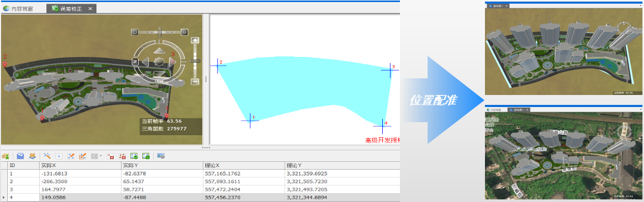Click the zoom-in plus button on the scene
The height and width of the screenshot is (202, 644).
tap(195, 40)
